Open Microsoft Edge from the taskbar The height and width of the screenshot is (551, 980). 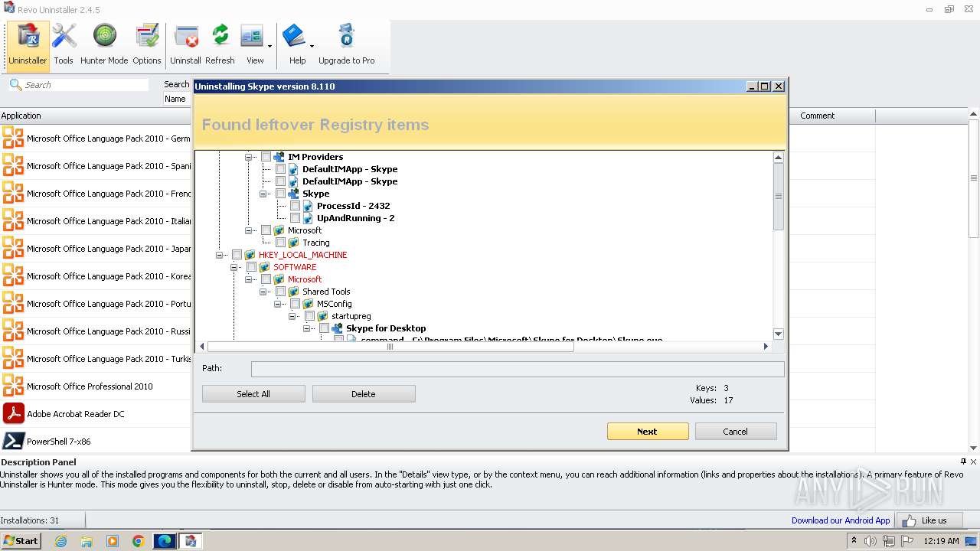click(165, 541)
